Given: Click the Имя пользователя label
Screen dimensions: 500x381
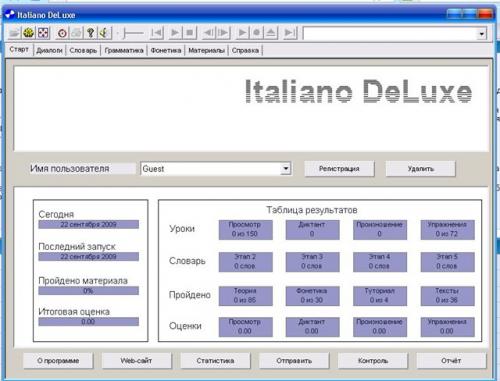Looking at the screenshot, I should 70,169.
